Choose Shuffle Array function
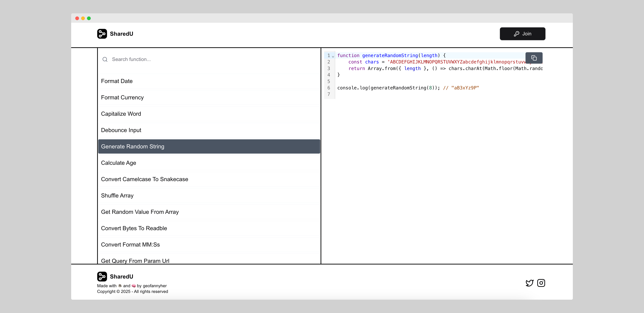 click(x=117, y=196)
